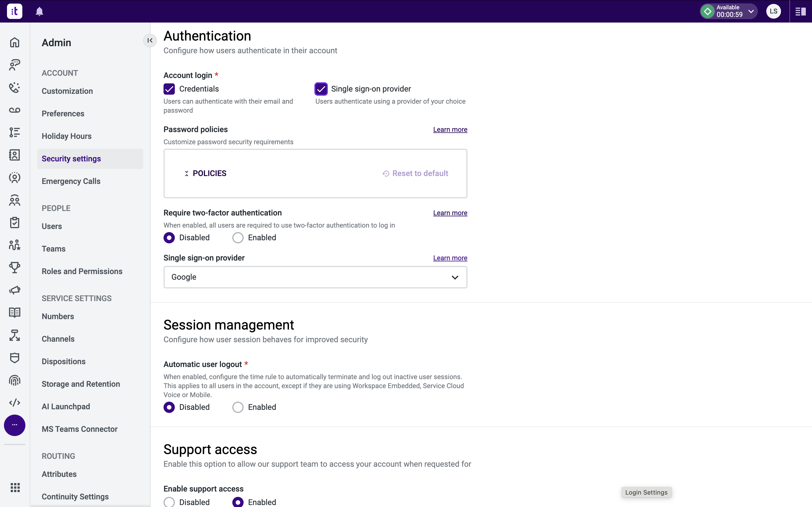Open the Google SSO provider dropdown
This screenshot has width=812, height=507.
315,277
